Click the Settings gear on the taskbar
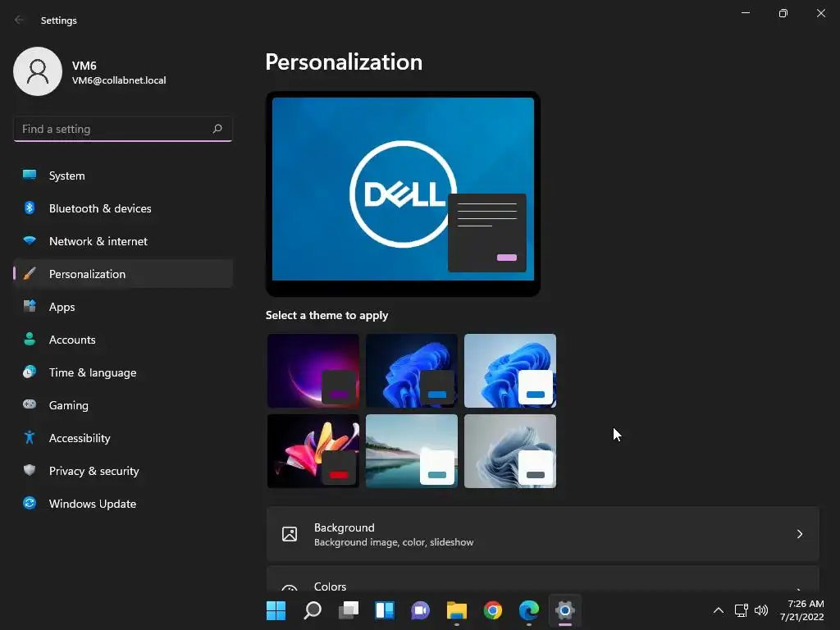The width and height of the screenshot is (840, 630). (x=565, y=610)
